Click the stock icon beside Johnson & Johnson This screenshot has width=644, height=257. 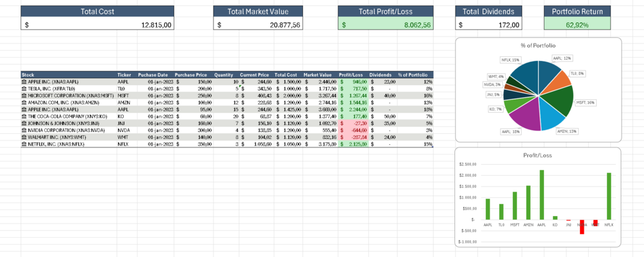coord(24,123)
